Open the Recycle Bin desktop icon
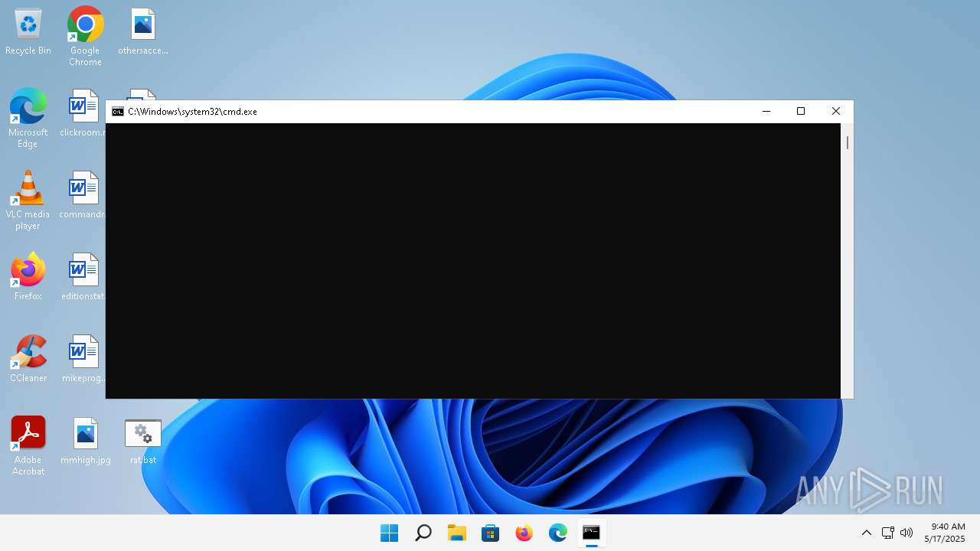Screen dimensions: 980x551 pos(28,32)
